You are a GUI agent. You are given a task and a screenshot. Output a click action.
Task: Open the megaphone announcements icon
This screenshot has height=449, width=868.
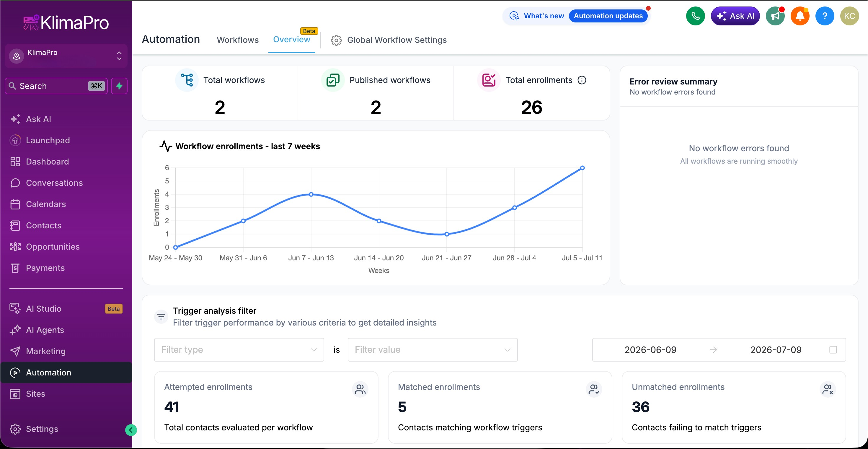point(775,16)
